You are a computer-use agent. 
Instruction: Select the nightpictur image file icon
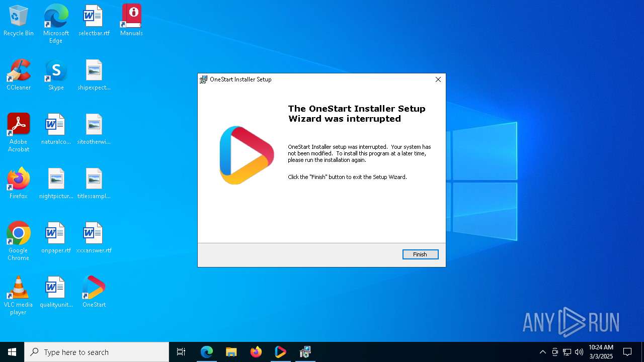coord(56,184)
